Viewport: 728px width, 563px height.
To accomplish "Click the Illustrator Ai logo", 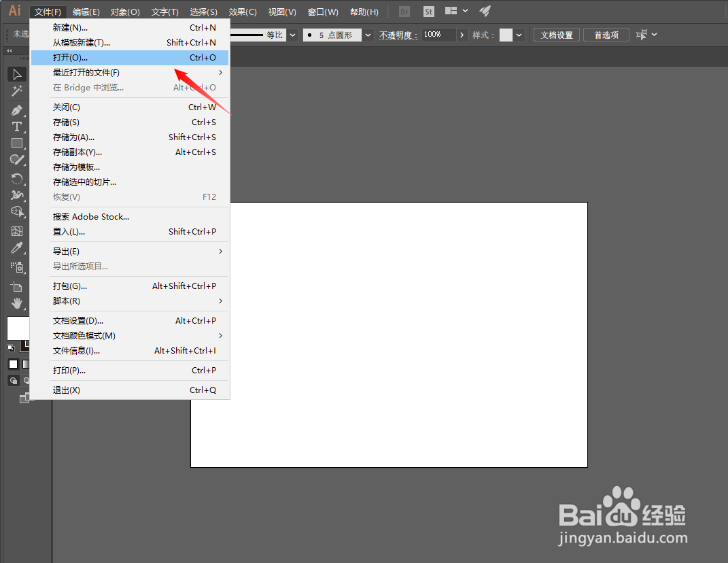I will [x=15, y=11].
